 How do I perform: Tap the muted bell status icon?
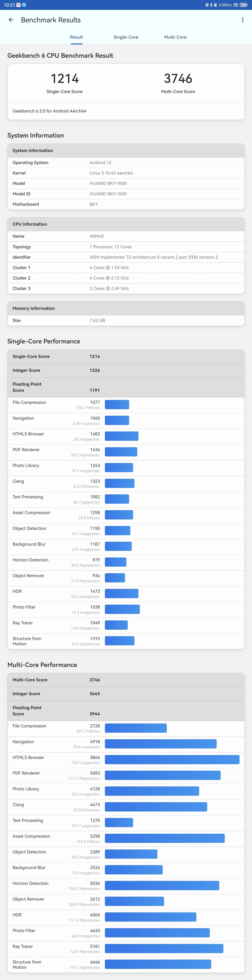pos(215,5)
